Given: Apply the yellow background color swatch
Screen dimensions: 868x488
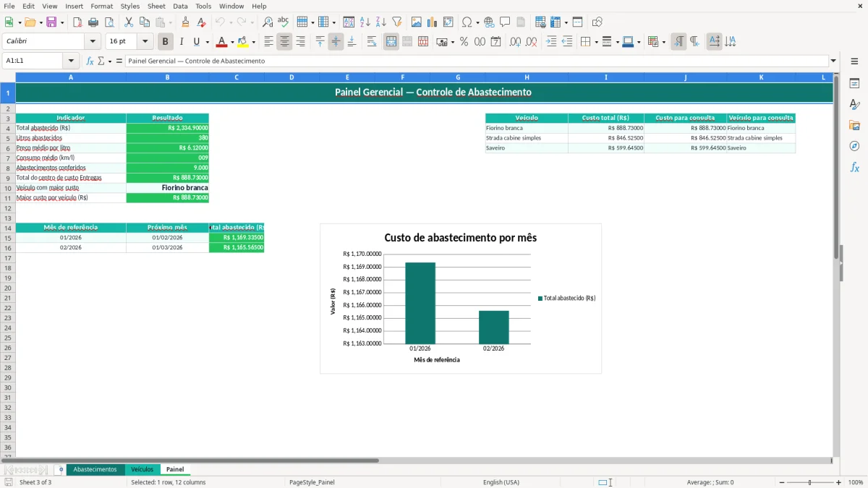Looking at the screenshot, I should (x=243, y=42).
